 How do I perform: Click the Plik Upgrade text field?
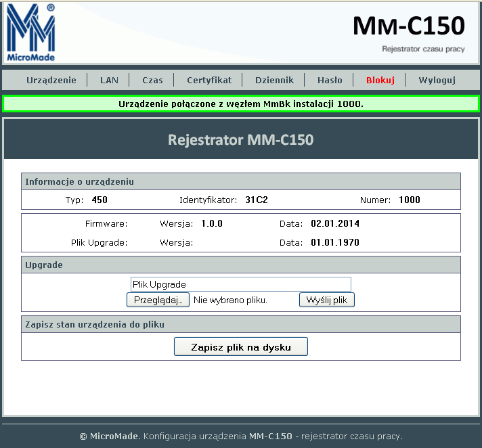click(x=241, y=284)
